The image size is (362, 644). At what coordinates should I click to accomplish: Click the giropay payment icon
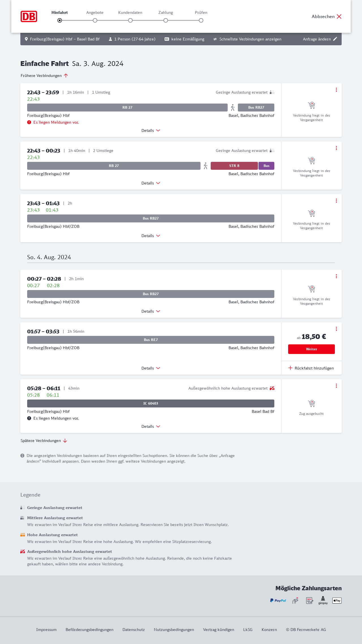tap(323, 600)
